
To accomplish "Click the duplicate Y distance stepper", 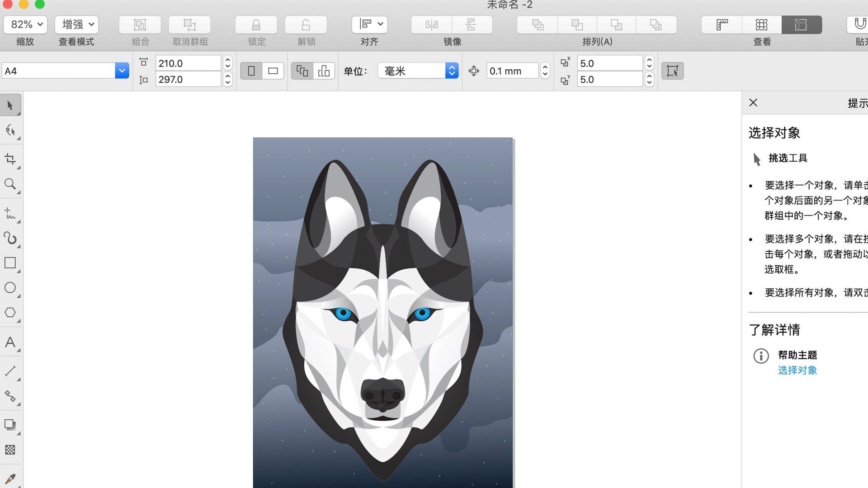I will coord(649,80).
